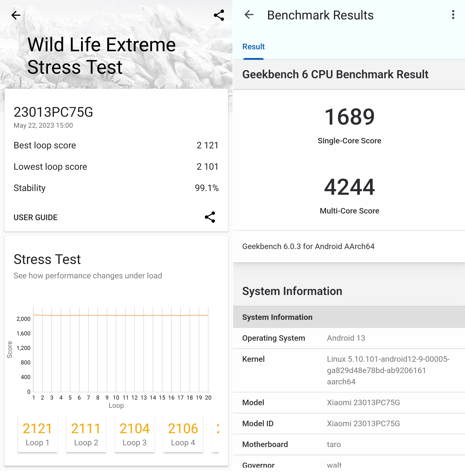Go back from Benchmark Results screen

coord(249,15)
